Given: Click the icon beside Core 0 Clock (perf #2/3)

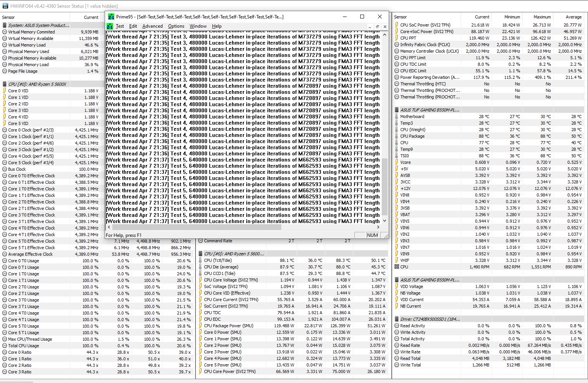Looking at the screenshot, I should click(x=5, y=130).
